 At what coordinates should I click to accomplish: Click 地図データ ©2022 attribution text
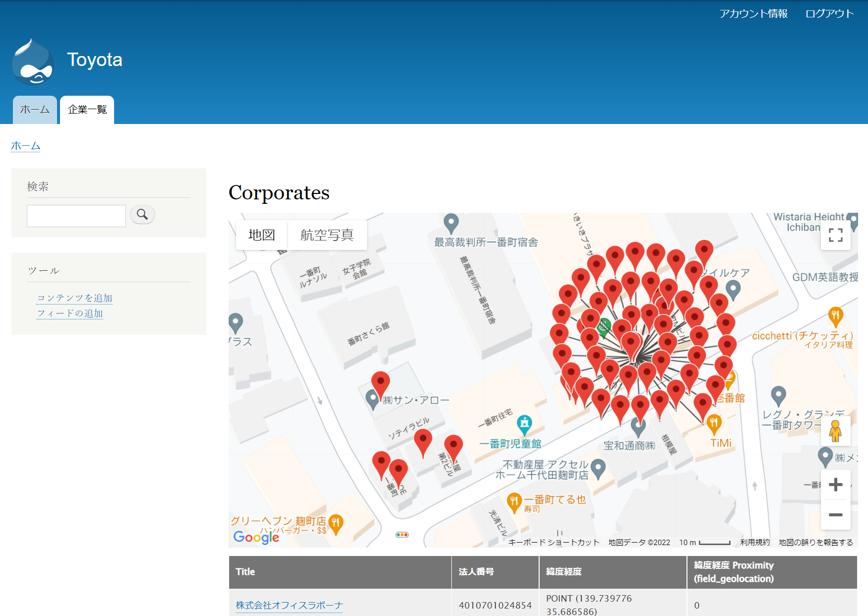[x=639, y=542]
